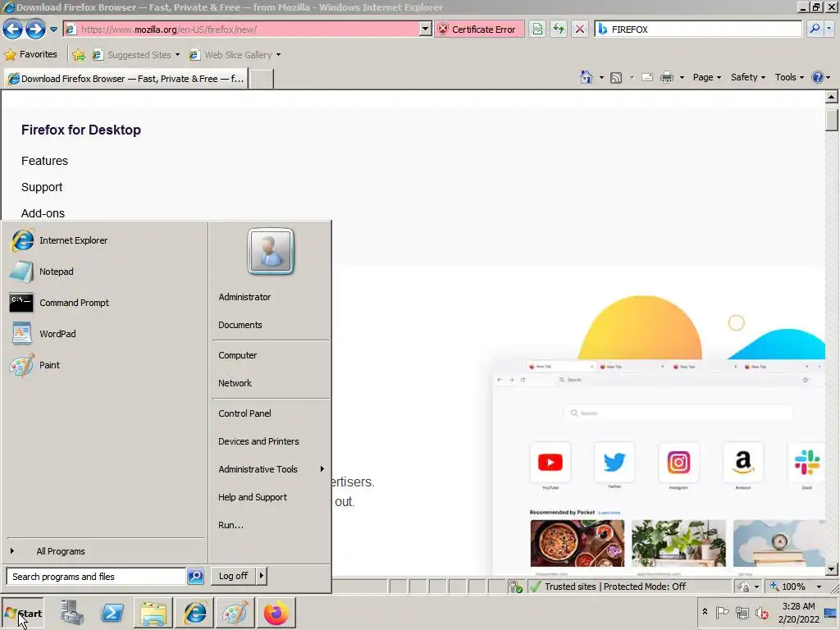Show hidden tray icons arrow
This screenshot has height=630, width=840.
point(705,612)
